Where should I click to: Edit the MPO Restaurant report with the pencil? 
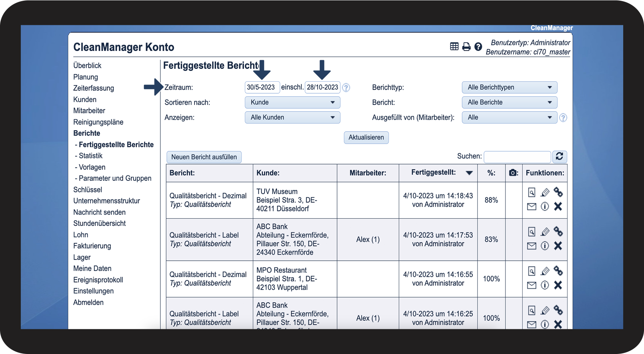[x=545, y=271]
